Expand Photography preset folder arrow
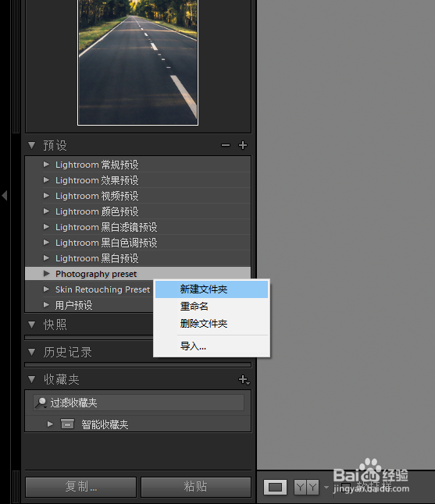This screenshot has height=504, width=435. (46, 274)
